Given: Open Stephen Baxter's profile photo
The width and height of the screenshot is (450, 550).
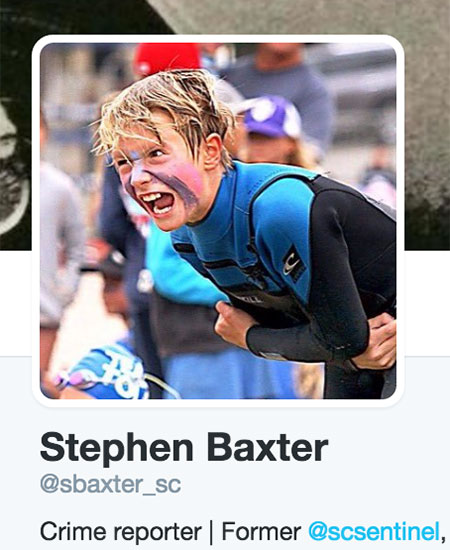Looking at the screenshot, I should 218,221.
